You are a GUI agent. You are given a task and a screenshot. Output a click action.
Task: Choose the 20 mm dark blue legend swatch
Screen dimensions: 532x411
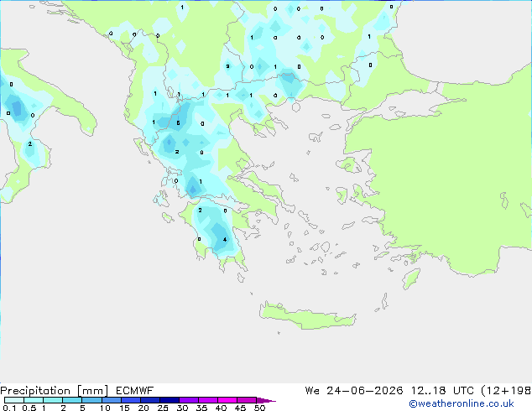pos(150,400)
